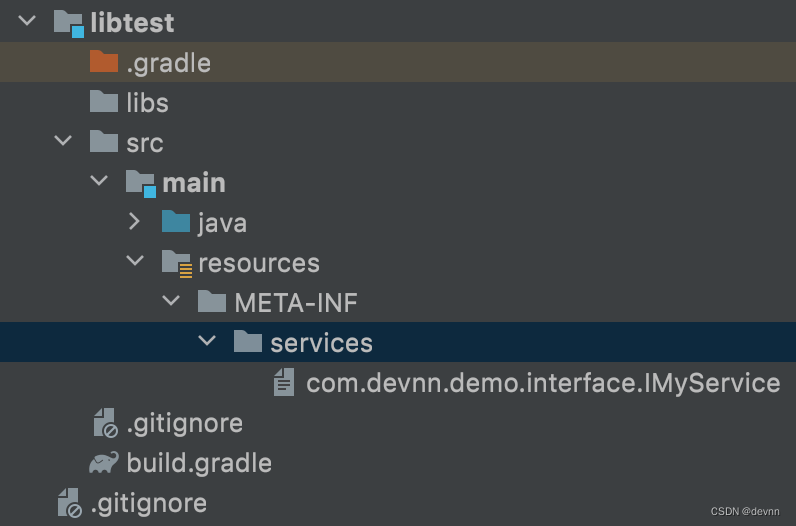
Task: Collapse the services folder arrow
Action: [207, 342]
